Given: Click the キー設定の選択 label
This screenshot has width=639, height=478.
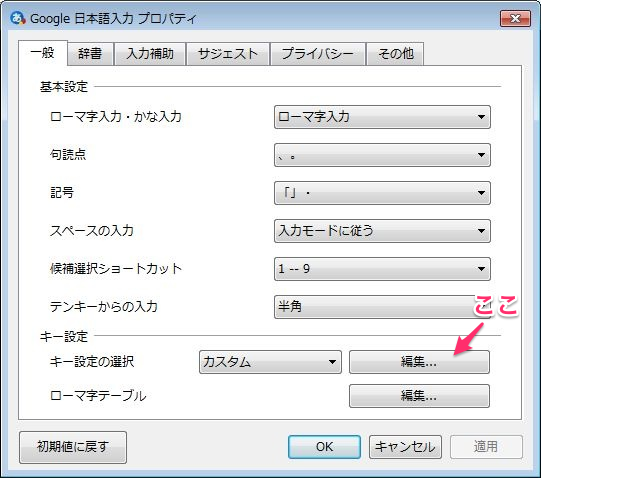Looking at the screenshot, I should coord(92,362).
